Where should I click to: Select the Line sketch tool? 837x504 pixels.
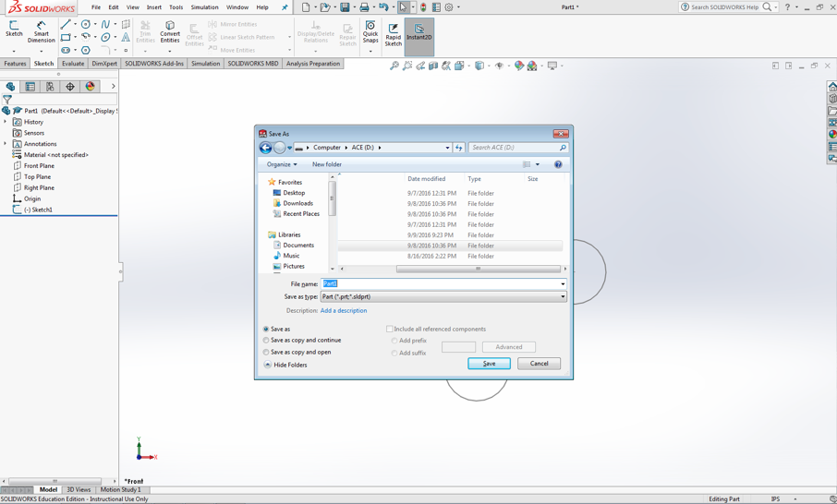pyautogui.click(x=66, y=25)
